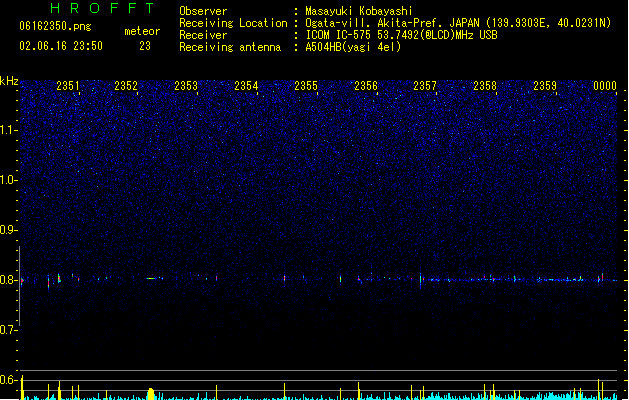Click the meteor label
The height and width of the screenshot is (400, 629).
pos(142,31)
